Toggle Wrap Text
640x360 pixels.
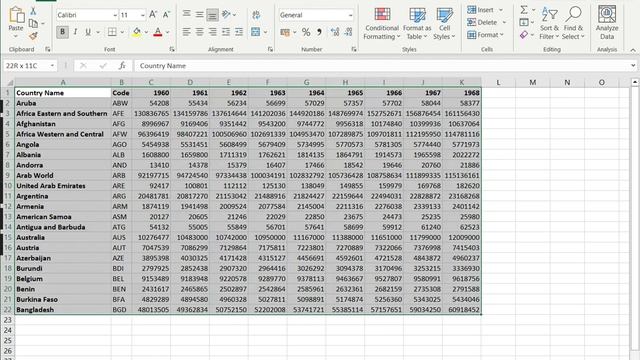[256, 15]
